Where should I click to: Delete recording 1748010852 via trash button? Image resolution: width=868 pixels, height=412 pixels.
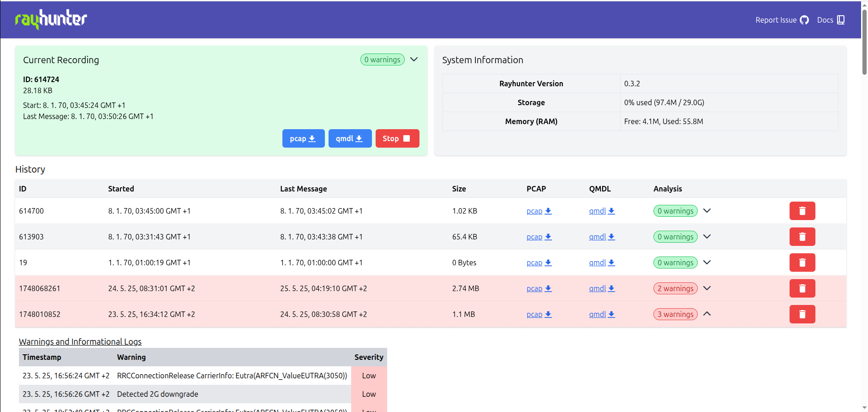click(x=802, y=314)
